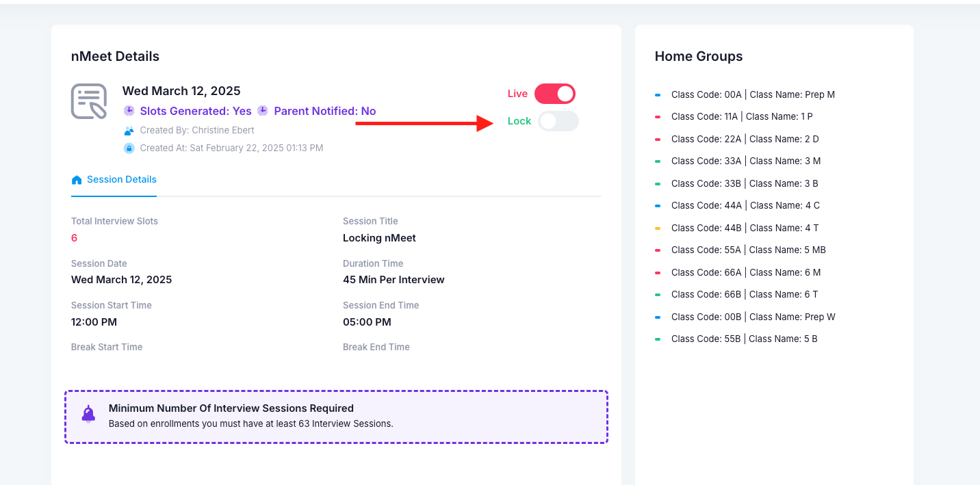Screen dimensions: 980x485
Task: Select Class Code 66B home group
Action: (745, 295)
